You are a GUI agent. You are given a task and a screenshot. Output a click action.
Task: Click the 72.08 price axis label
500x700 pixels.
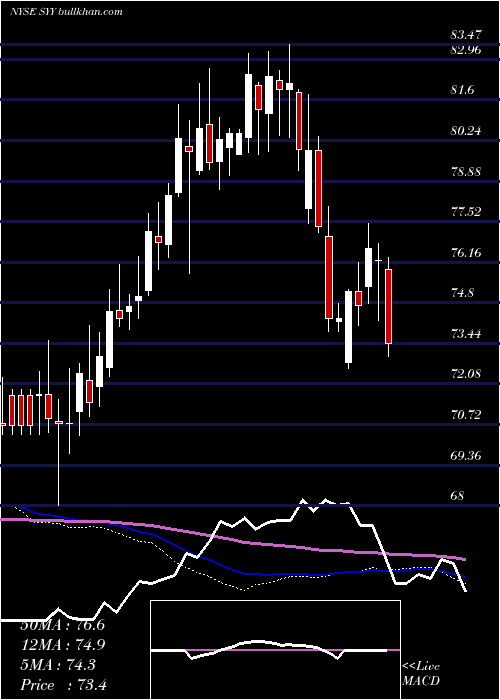466,374
